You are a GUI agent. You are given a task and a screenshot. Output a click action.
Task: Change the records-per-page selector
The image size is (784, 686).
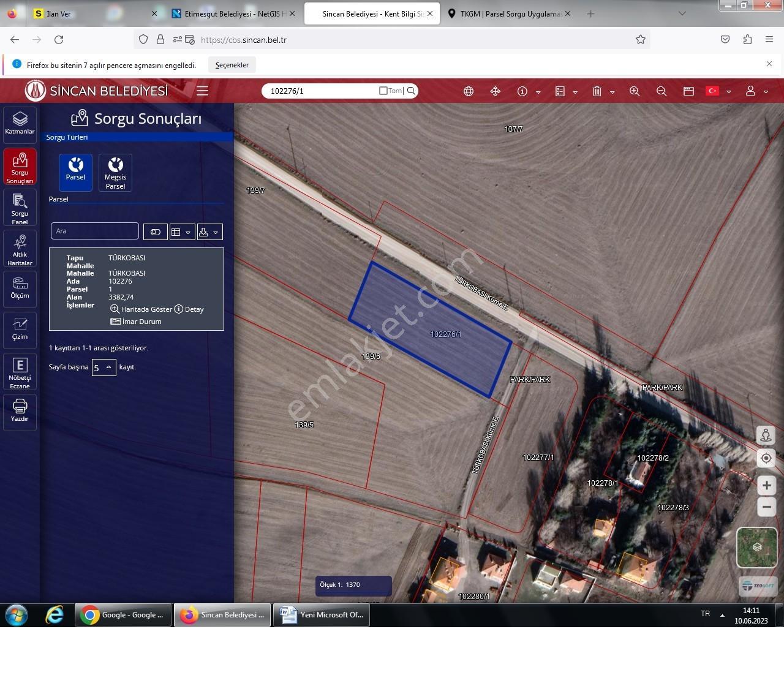[104, 367]
